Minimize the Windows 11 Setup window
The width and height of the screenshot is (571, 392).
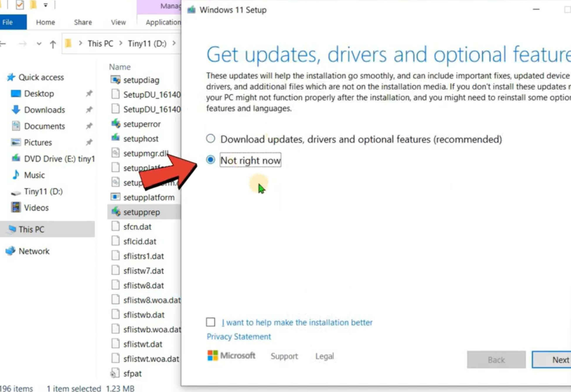(x=536, y=9)
